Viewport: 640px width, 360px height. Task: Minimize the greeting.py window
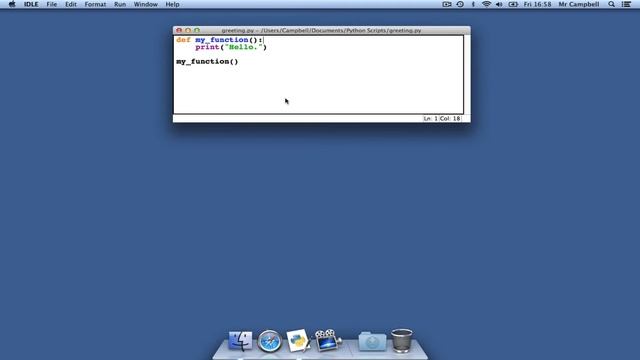point(188,30)
